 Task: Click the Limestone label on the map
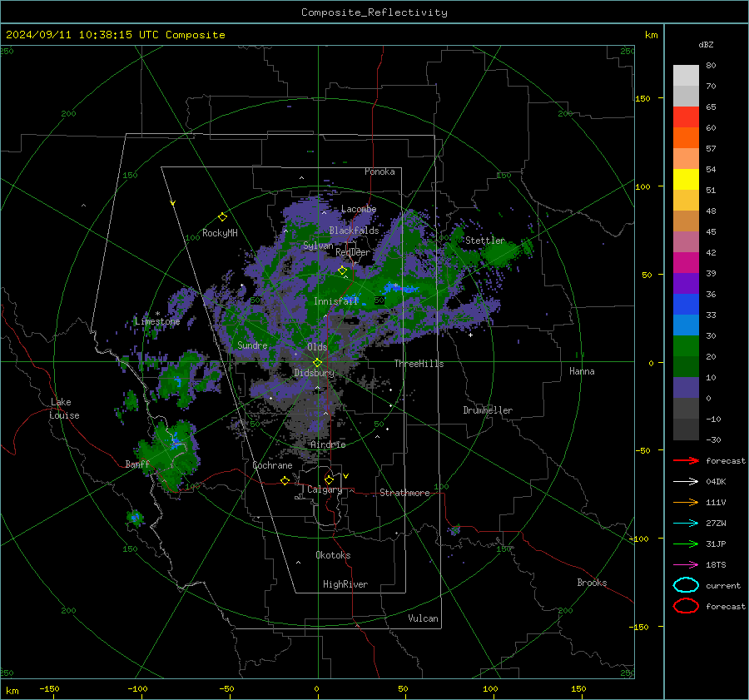click(x=157, y=321)
